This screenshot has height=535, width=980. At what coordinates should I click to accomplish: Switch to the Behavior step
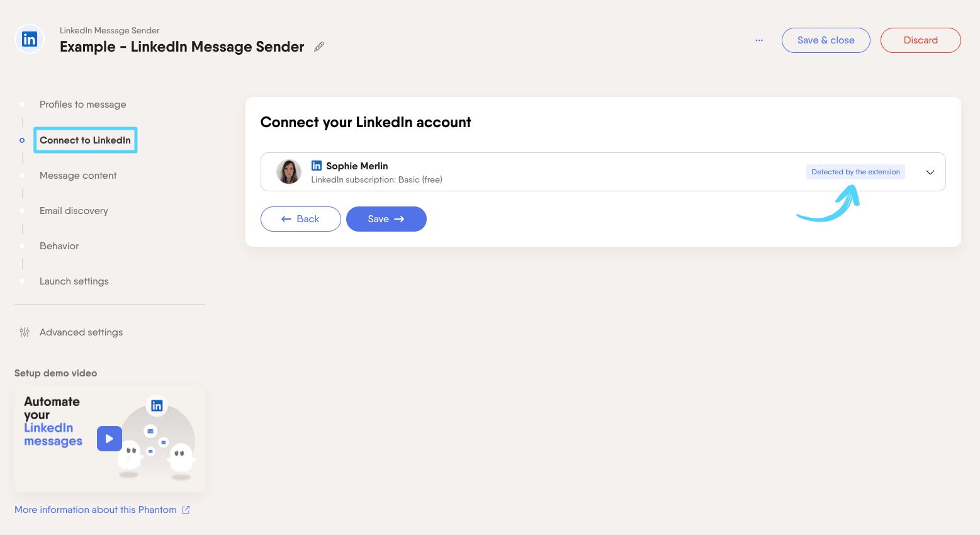coord(59,246)
